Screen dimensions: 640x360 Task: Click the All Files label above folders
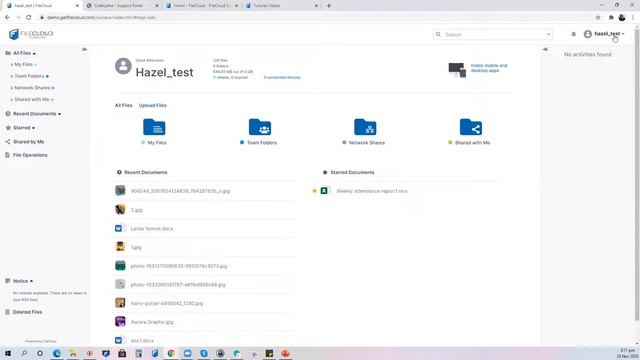pos(124,105)
